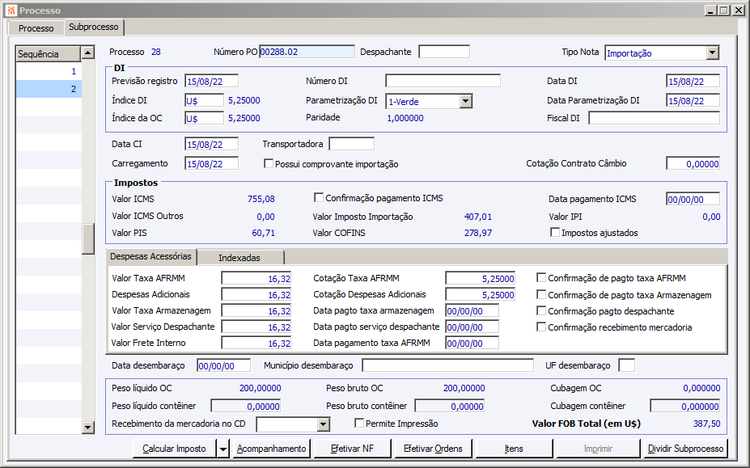Toggle Impostos ajustados checkbox
750x468 pixels.
point(555,233)
